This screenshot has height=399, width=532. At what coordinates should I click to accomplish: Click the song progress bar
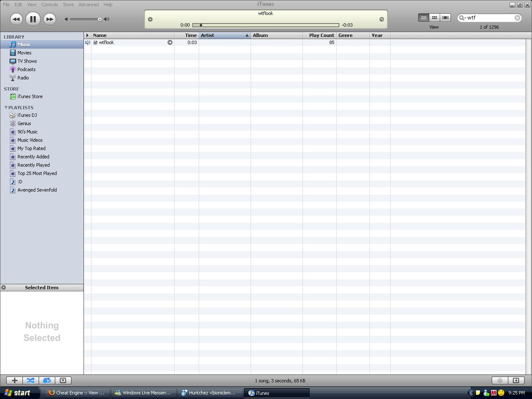coord(266,25)
